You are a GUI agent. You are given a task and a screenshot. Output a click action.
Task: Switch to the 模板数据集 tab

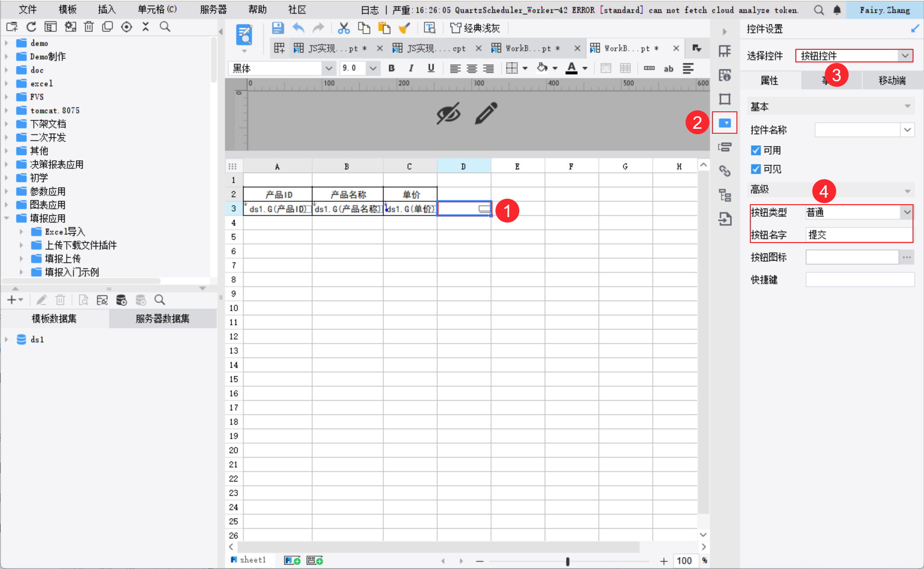tap(54, 318)
